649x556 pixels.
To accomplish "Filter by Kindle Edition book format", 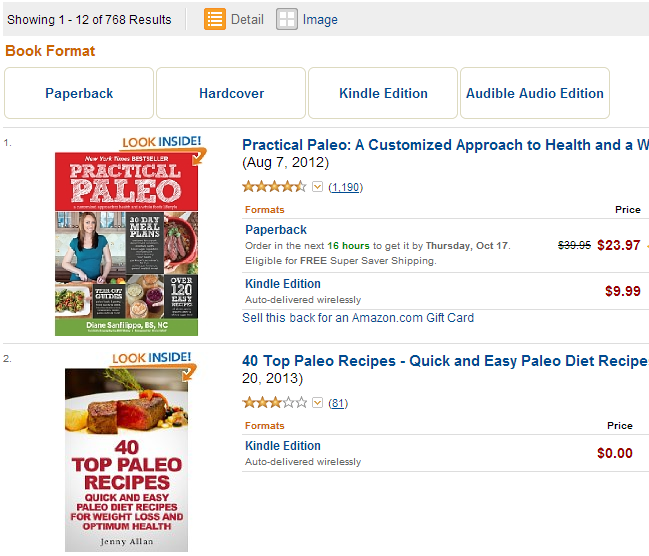I will pos(383,93).
